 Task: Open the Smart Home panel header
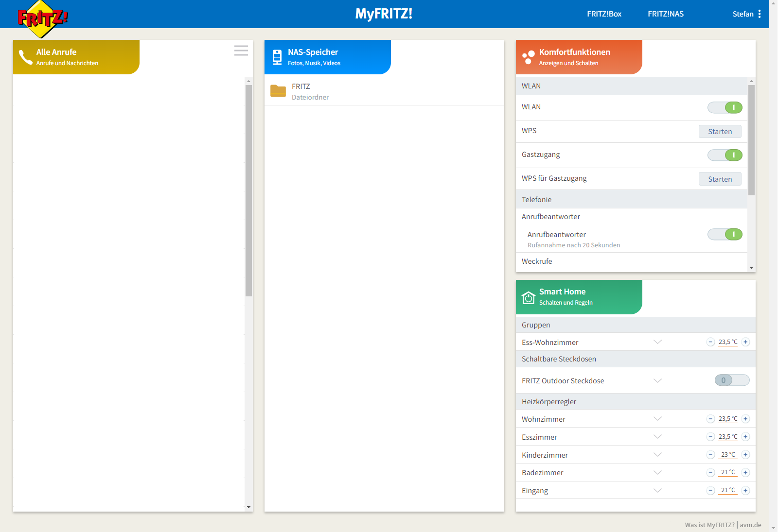(579, 297)
